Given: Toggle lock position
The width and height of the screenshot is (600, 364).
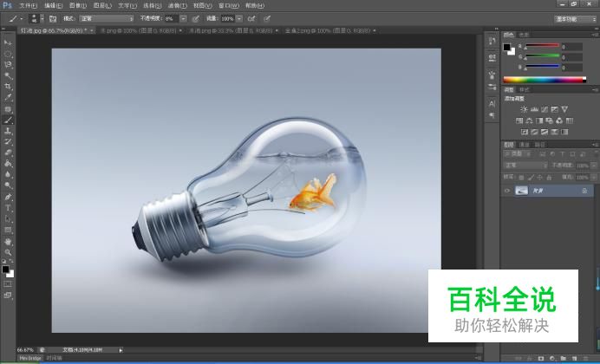Looking at the screenshot, I should (x=540, y=178).
